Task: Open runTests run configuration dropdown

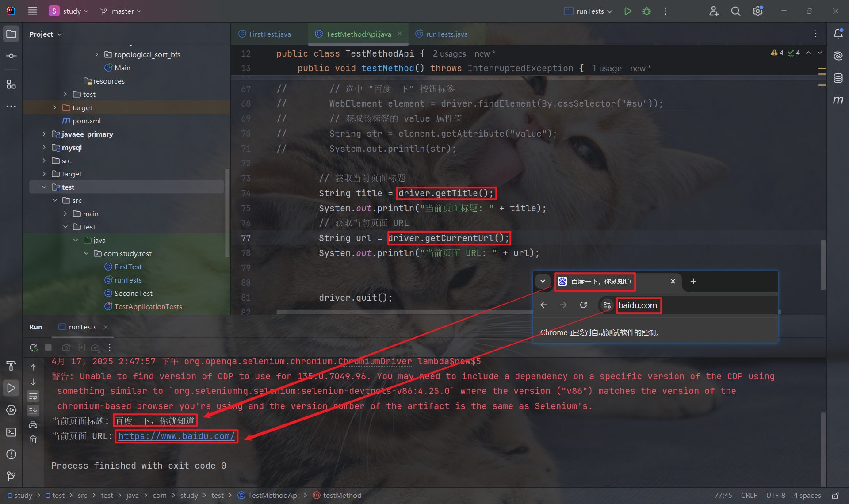Action: click(x=589, y=11)
